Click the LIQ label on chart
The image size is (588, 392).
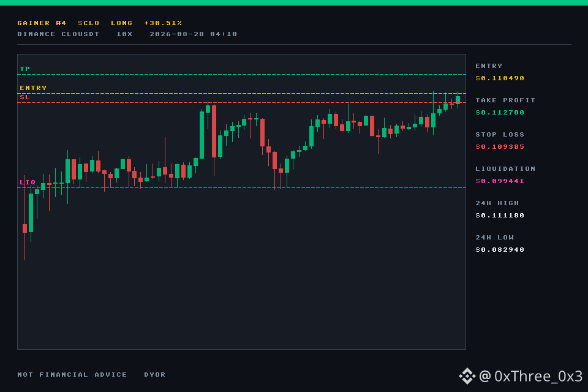[x=28, y=183]
